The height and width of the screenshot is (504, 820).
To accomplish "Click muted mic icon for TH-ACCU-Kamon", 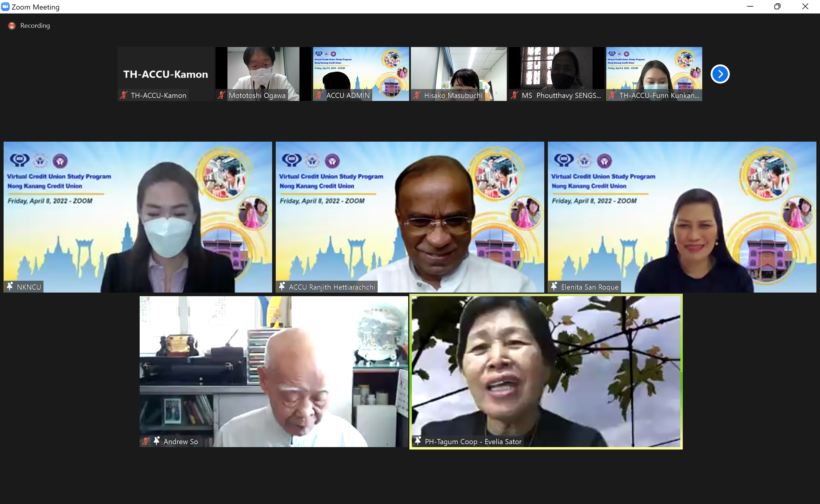I will pos(124,95).
